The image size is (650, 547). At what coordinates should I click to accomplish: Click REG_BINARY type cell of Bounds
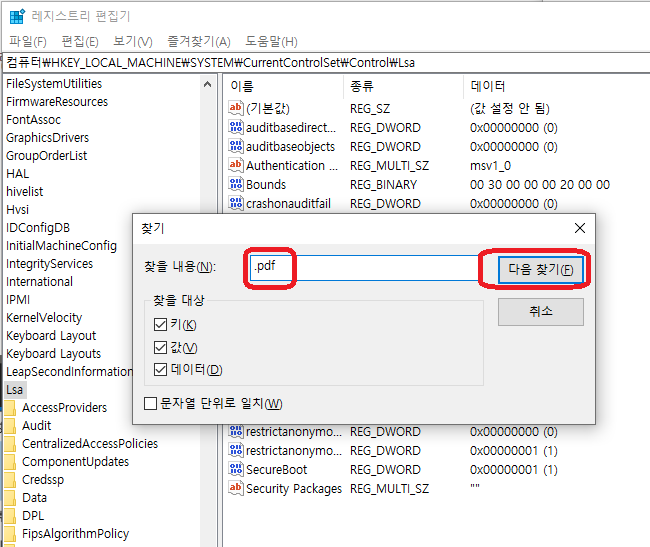coord(383,185)
